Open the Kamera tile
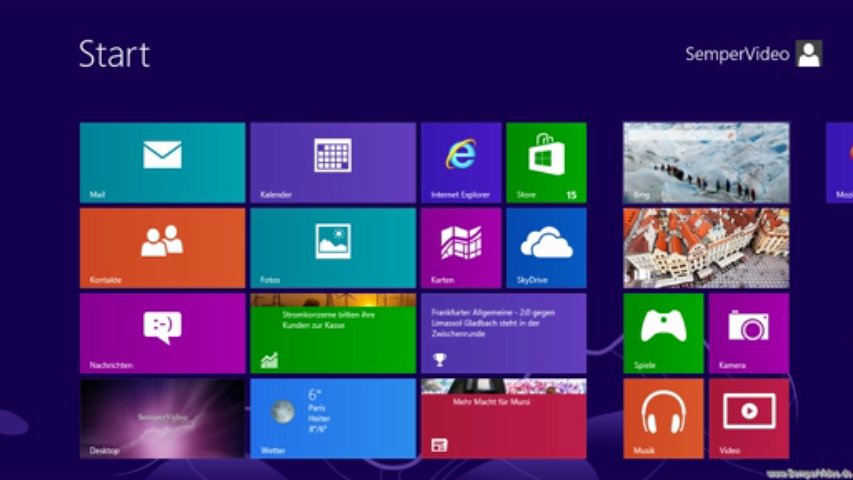 pos(748,332)
